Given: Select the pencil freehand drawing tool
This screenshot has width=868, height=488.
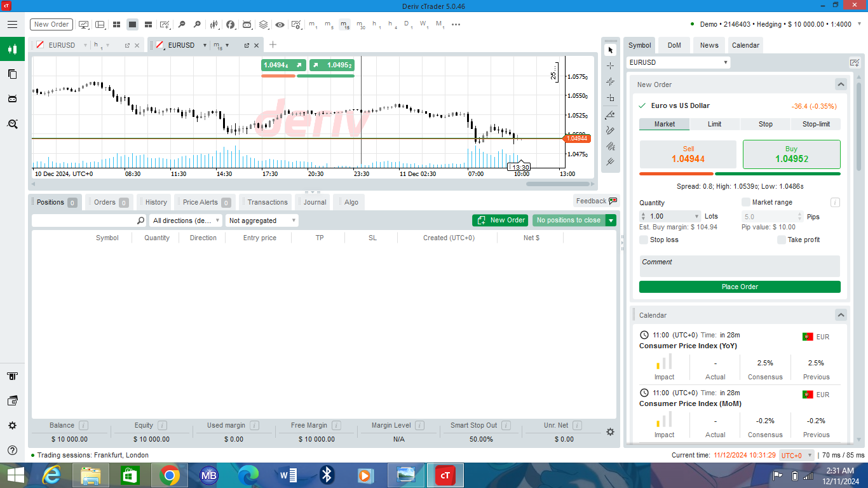Looking at the screenshot, I should click(x=611, y=130).
